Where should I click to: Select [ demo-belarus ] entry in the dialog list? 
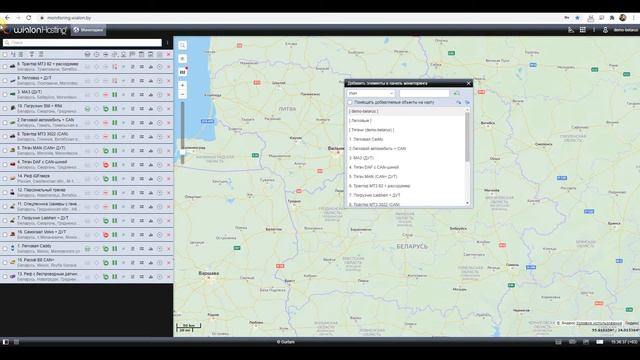click(363, 111)
